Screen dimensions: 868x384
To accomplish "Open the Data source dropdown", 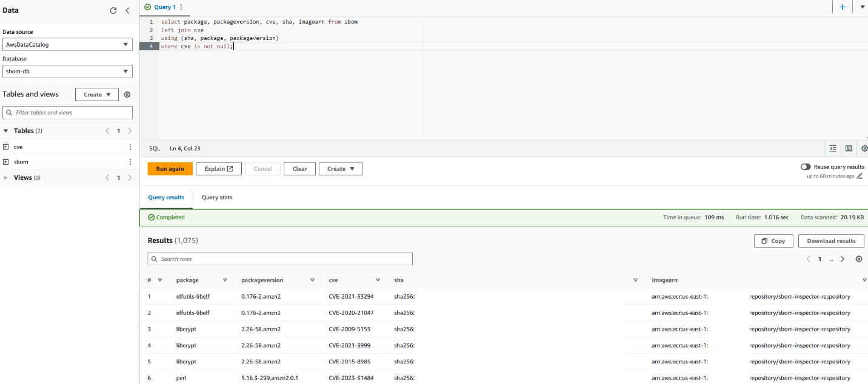I will pyautogui.click(x=67, y=44).
